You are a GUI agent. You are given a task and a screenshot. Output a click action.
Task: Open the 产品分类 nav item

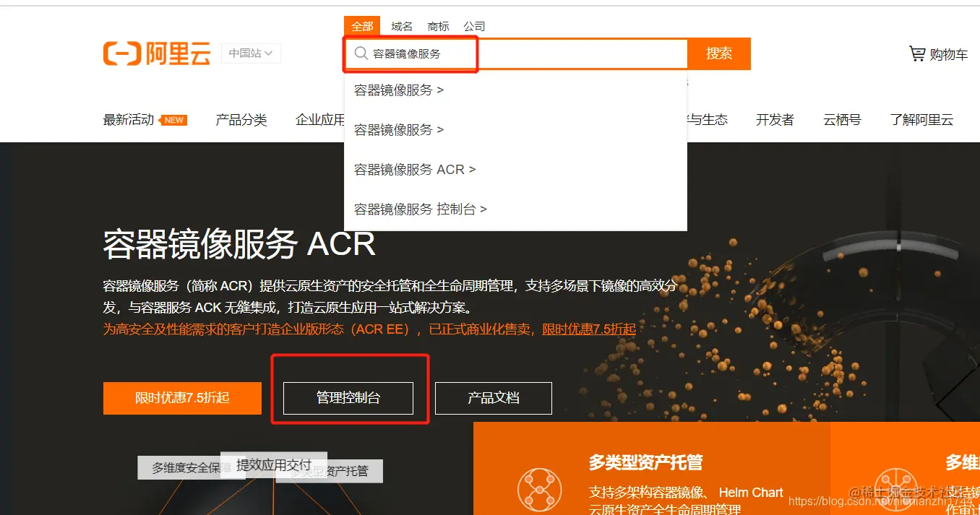click(x=241, y=120)
